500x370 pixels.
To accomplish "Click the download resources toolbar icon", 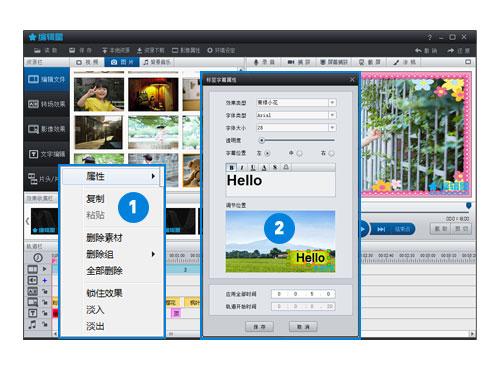I will coord(140,50).
